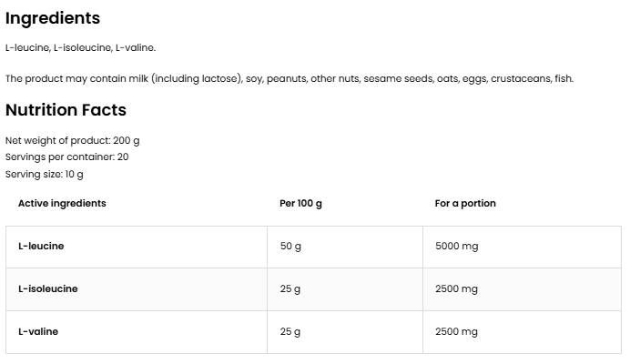Select the L-leucine table row label

[x=41, y=247]
